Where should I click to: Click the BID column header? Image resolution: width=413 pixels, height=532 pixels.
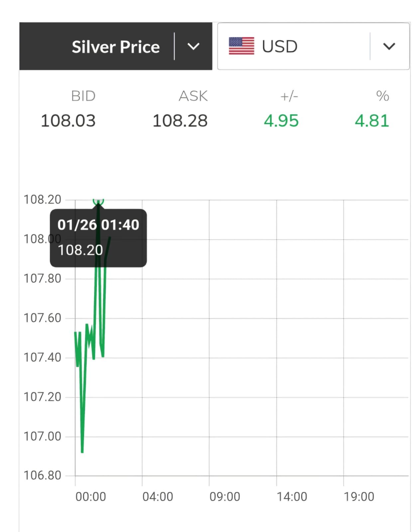click(83, 96)
